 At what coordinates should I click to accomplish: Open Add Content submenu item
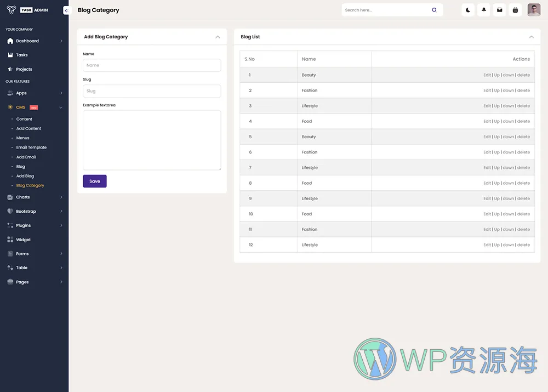pos(28,128)
